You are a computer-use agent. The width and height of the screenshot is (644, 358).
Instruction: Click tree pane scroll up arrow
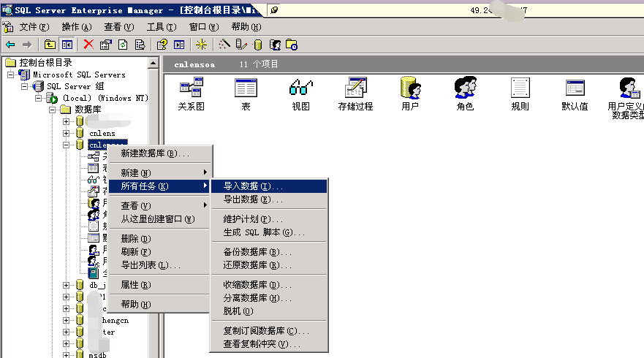point(154,63)
